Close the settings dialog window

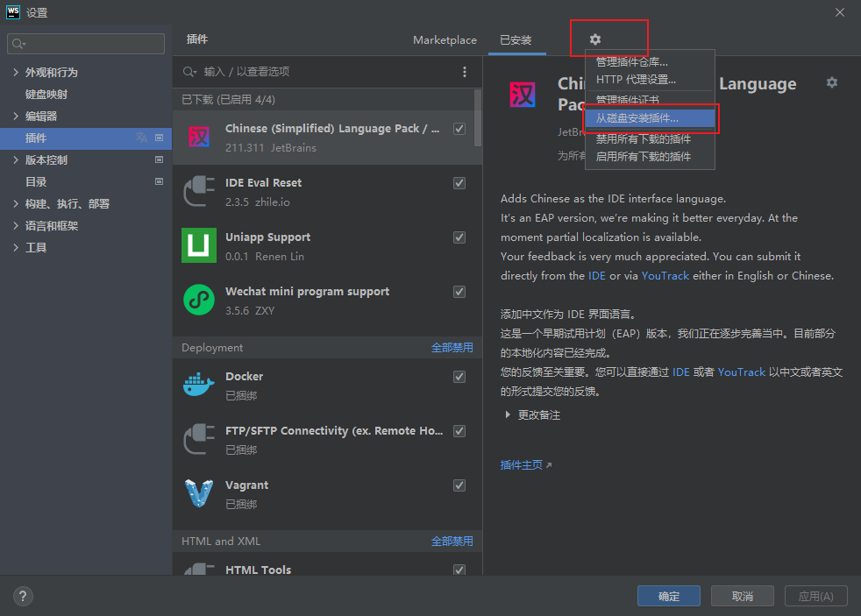pos(840,12)
